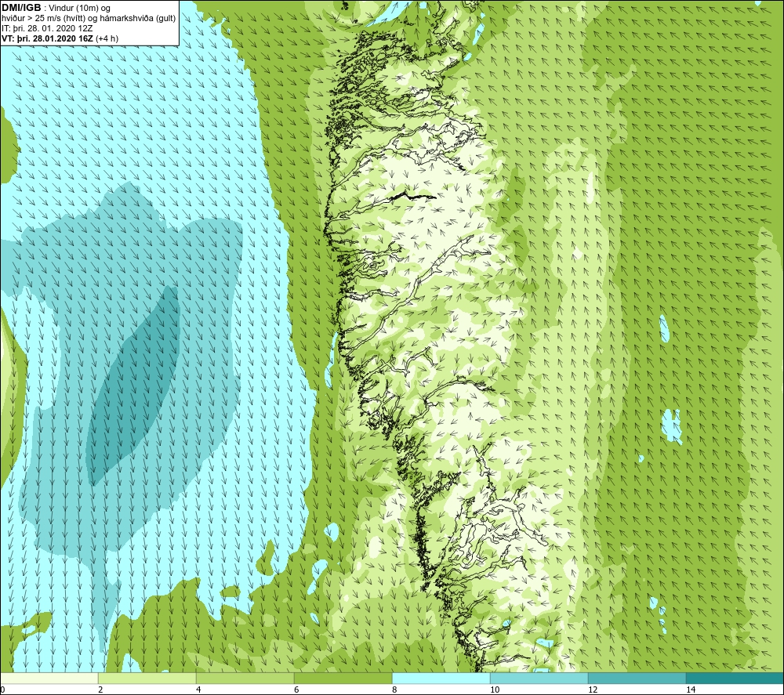784x695 pixels.
Task: Select the dark green 6–8 m/s color swatch
Action: [343, 678]
